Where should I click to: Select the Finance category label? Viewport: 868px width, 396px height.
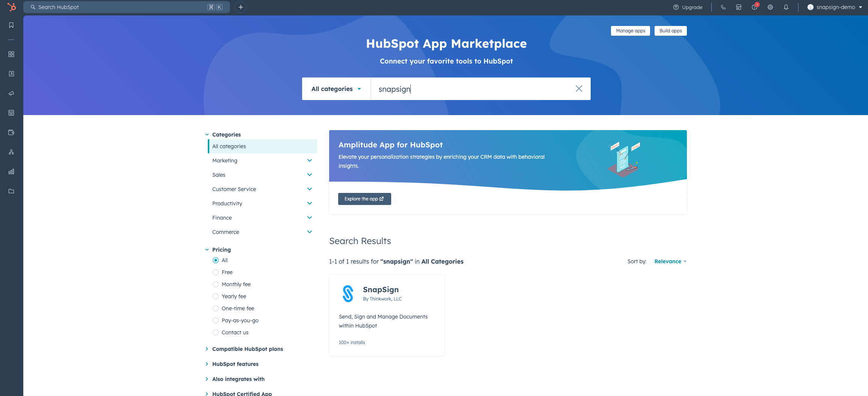(x=222, y=218)
